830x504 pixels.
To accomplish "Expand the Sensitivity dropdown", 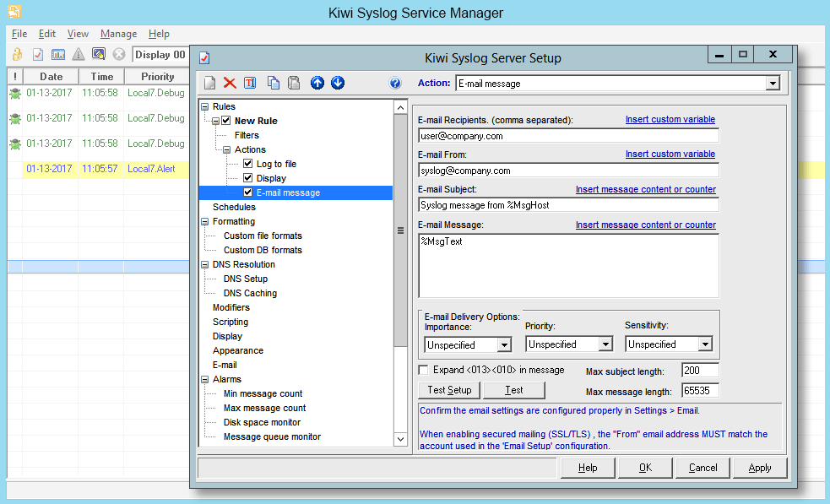I will (705, 344).
